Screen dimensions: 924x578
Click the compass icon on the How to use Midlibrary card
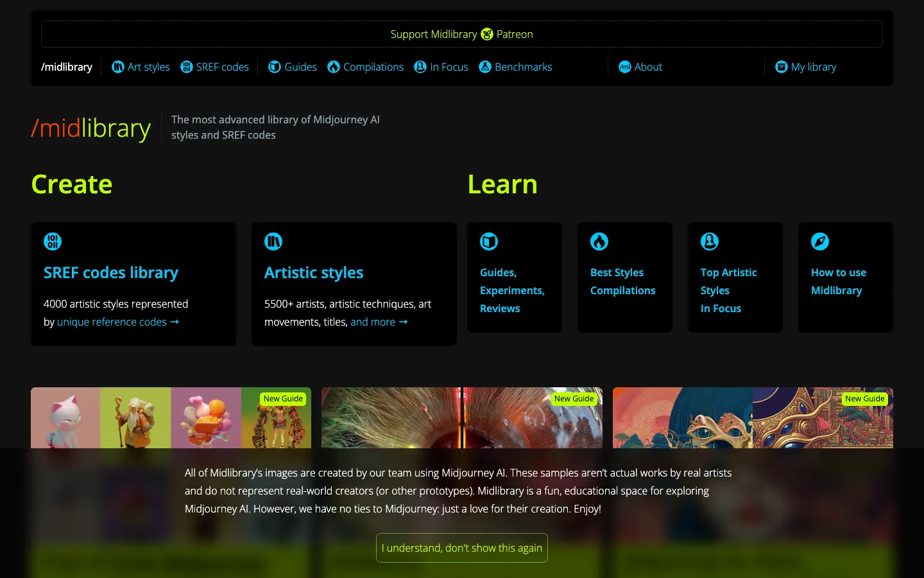tap(820, 241)
